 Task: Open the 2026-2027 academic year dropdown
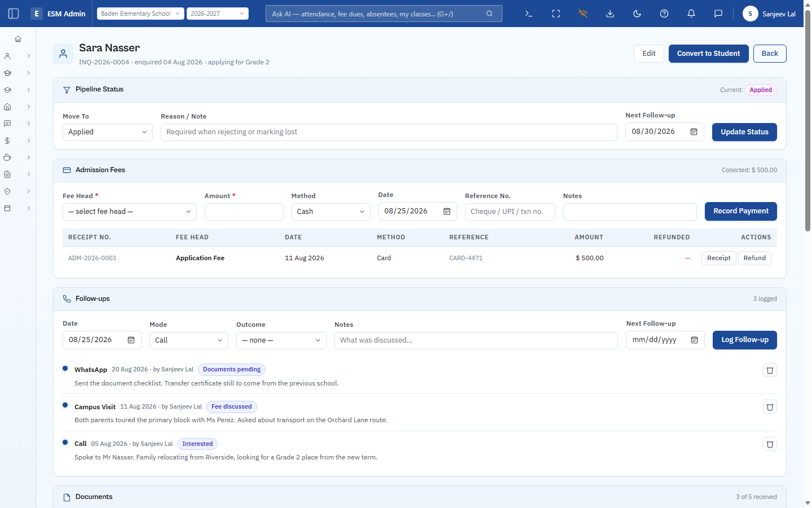[x=218, y=14]
